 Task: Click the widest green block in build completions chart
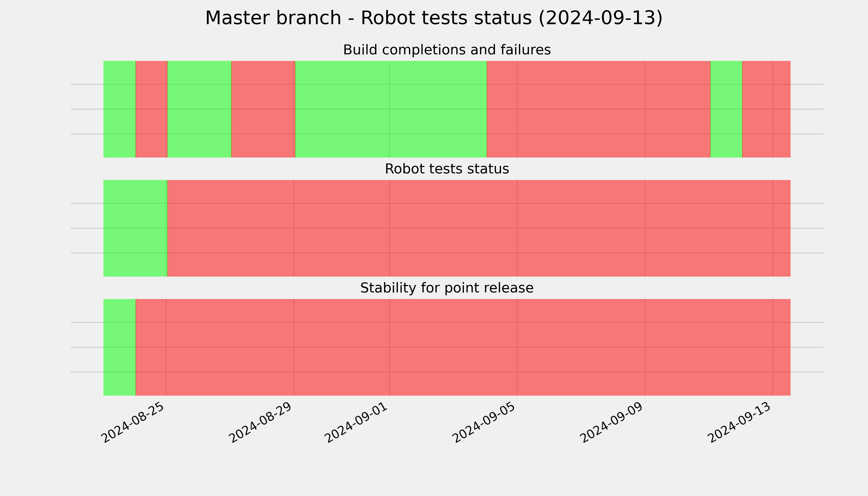click(391, 109)
